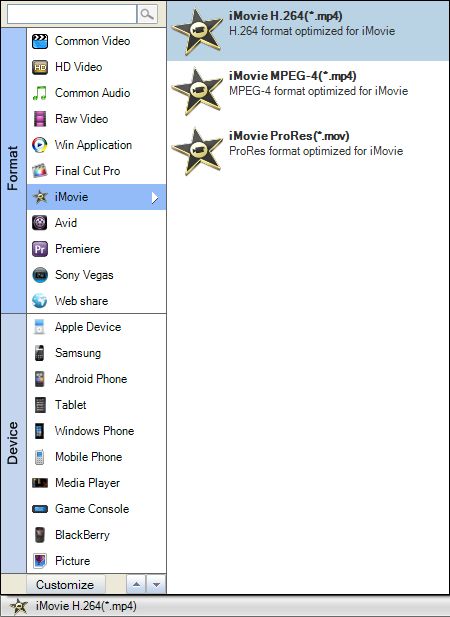Screen dimensions: 450x617
Task: Select the Final Cut Pro icon
Action: point(40,171)
